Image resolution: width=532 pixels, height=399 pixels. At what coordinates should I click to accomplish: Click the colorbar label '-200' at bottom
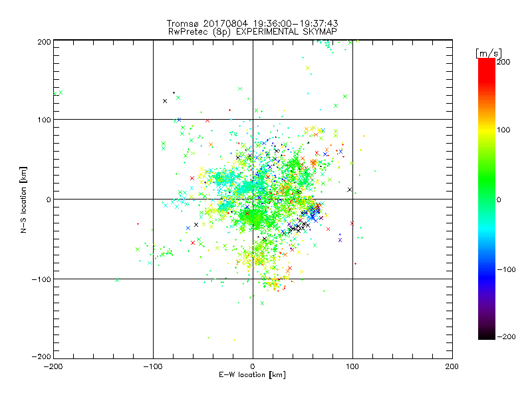(506, 336)
